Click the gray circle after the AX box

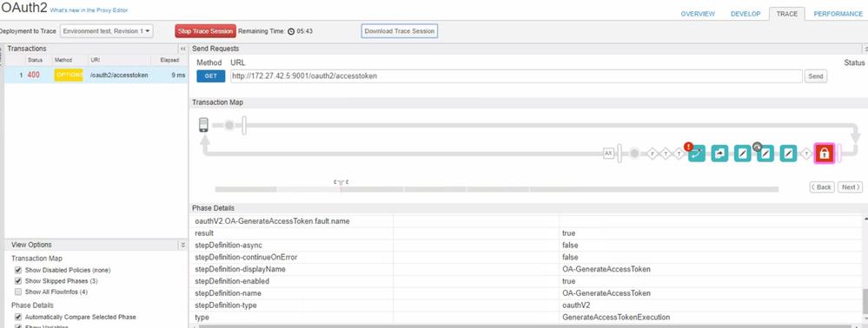634,154
